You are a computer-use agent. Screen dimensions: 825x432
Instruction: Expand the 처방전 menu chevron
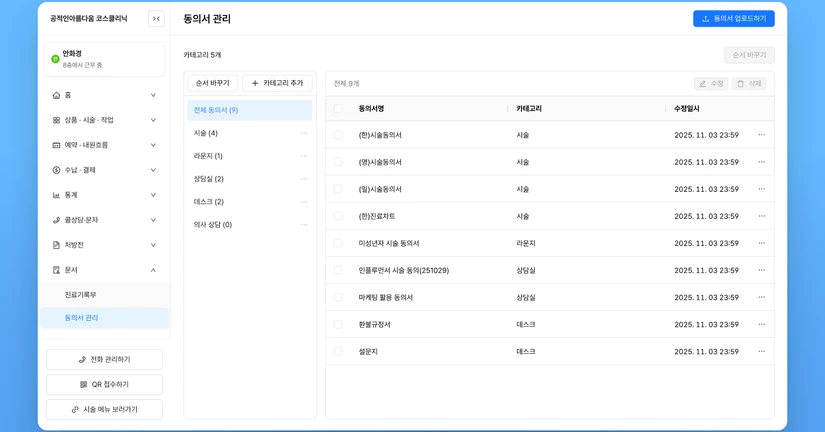153,245
